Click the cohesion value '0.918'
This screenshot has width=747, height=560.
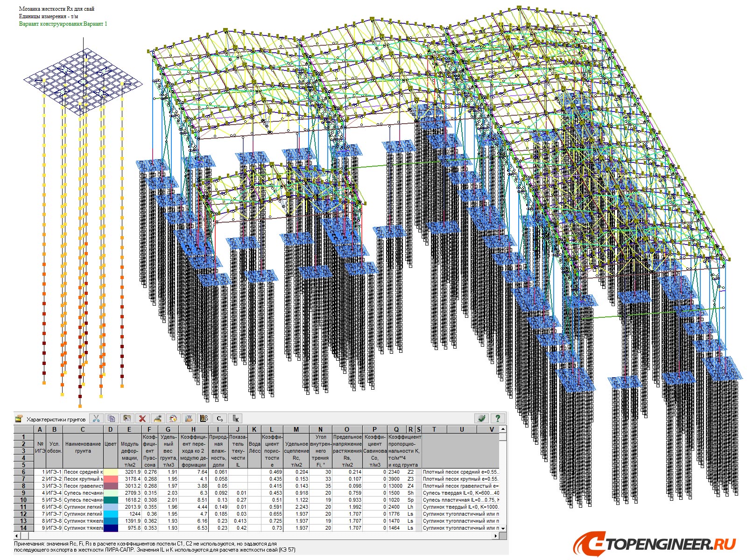click(x=302, y=493)
